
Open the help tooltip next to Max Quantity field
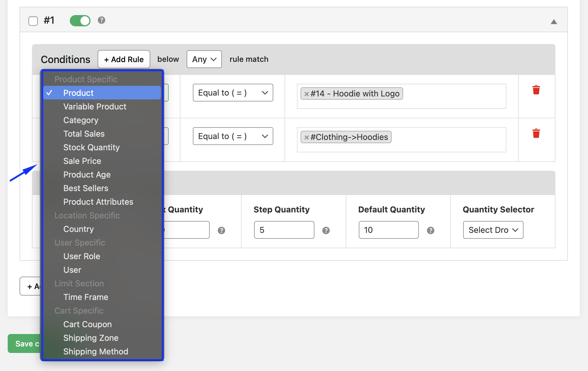click(x=221, y=230)
